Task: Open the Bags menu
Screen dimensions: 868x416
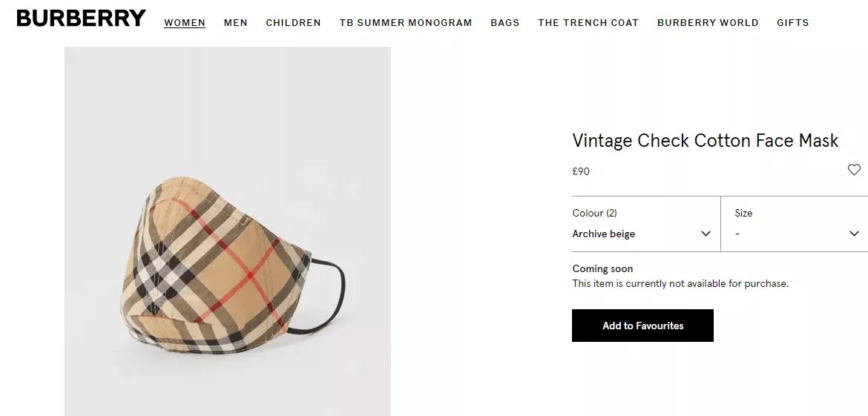Action: (x=505, y=23)
